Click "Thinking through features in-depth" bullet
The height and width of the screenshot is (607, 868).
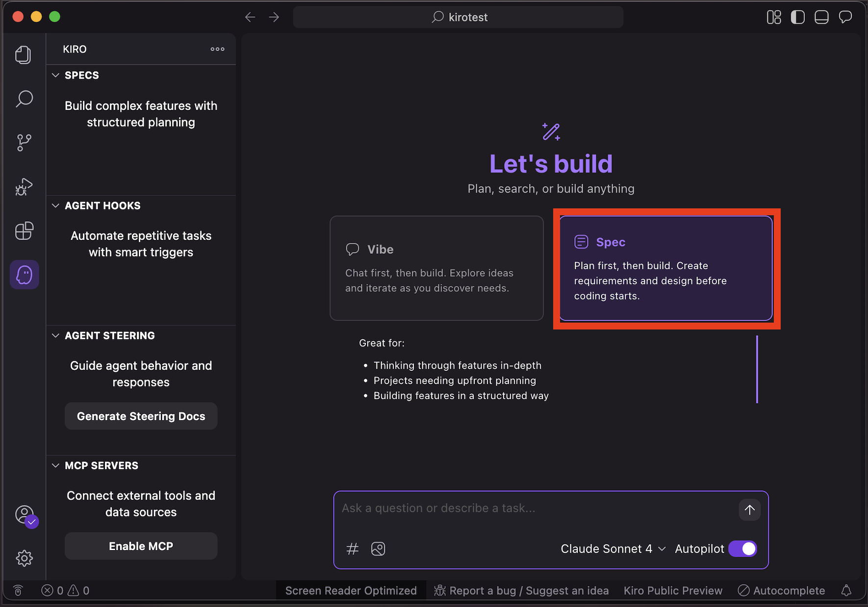click(x=458, y=365)
